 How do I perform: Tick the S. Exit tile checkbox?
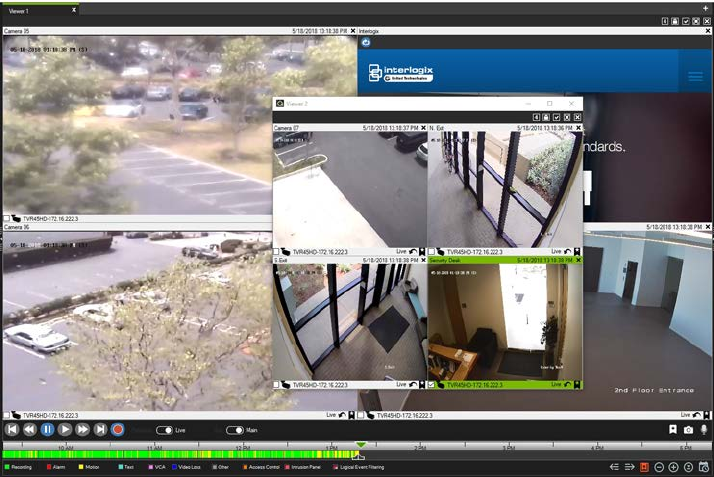point(276,385)
